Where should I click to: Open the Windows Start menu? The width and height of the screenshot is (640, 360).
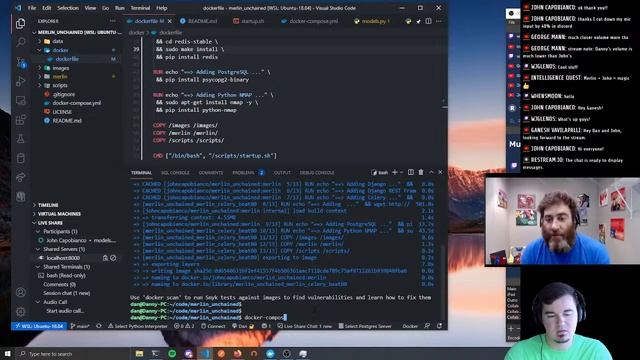(7, 353)
